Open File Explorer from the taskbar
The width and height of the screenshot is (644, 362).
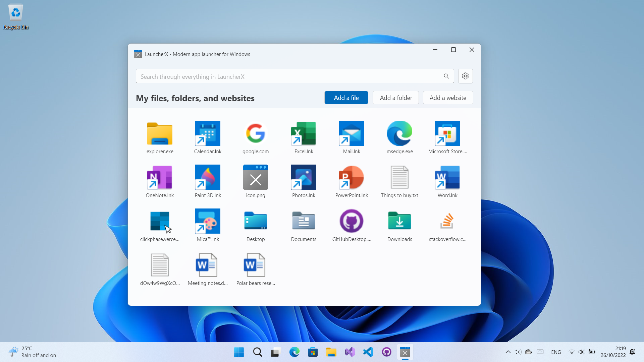(331, 352)
